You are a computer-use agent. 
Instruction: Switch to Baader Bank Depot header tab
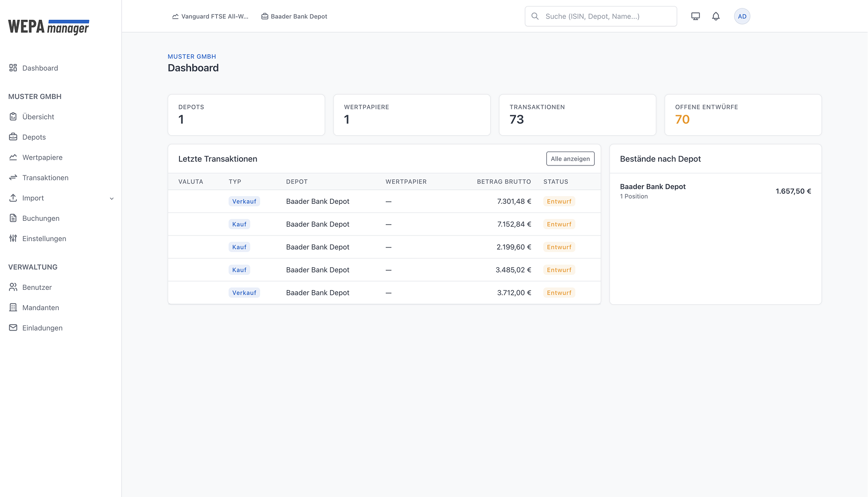(x=294, y=16)
